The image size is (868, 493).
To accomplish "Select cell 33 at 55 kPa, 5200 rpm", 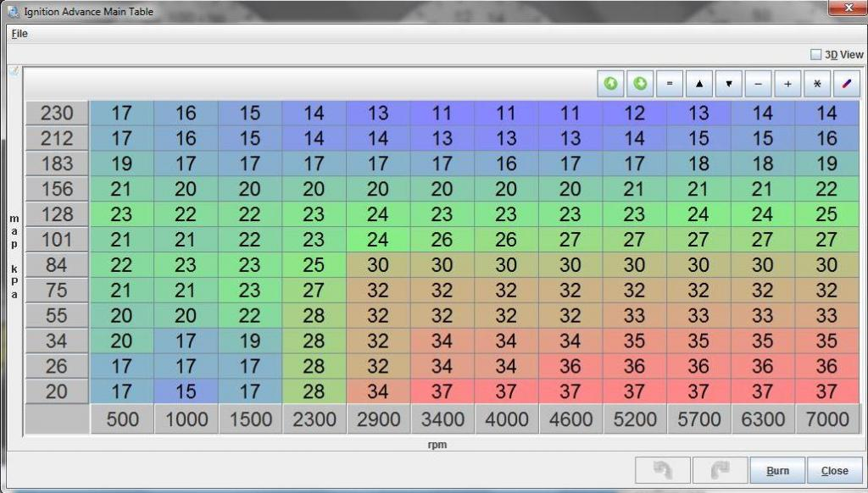I will click(x=634, y=315).
